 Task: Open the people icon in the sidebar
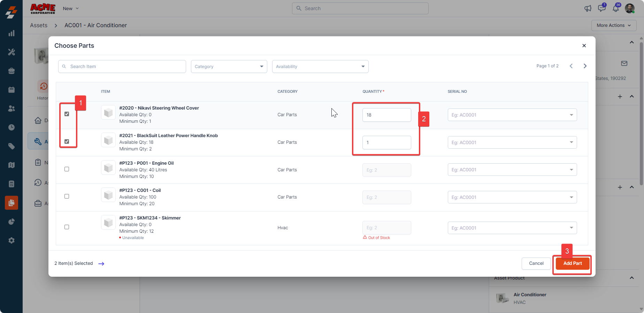pyautogui.click(x=11, y=109)
